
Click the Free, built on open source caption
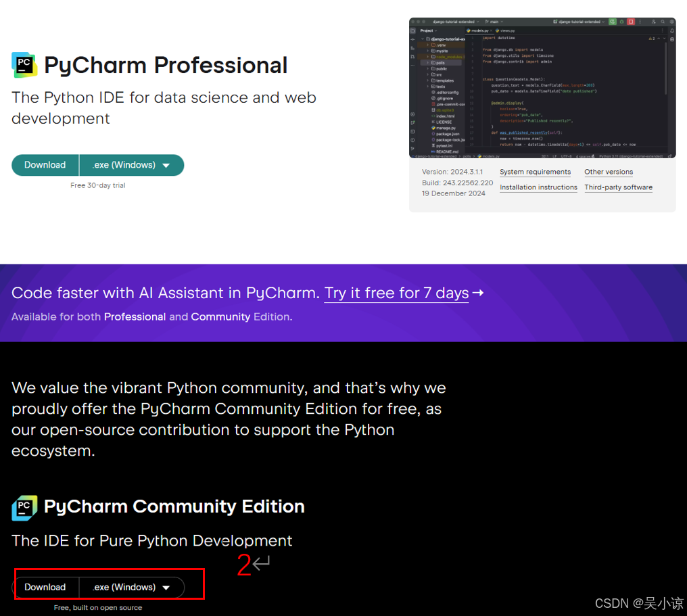(97, 608)
